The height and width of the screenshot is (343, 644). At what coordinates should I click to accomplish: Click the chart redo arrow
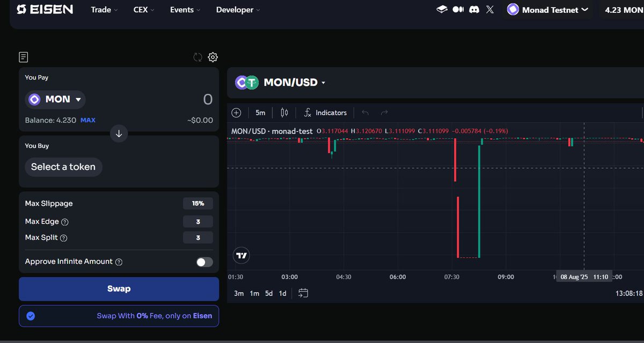tap(384, 113)
